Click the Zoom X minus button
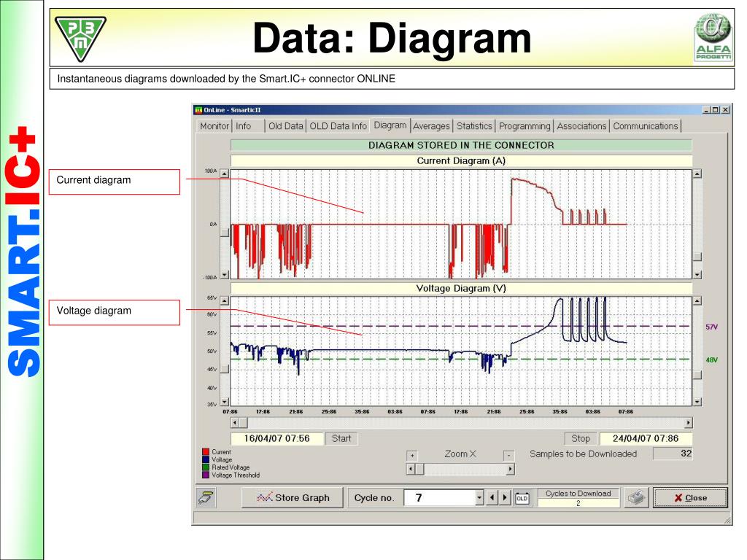This screenshot has height=560, width=747. click(x=508, y=455)
